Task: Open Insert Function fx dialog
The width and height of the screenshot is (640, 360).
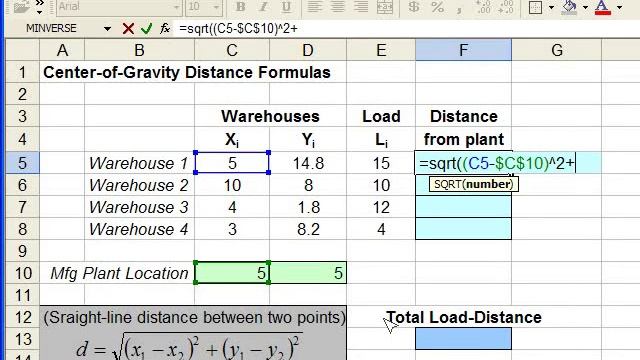Action: (x=165, y=29)
